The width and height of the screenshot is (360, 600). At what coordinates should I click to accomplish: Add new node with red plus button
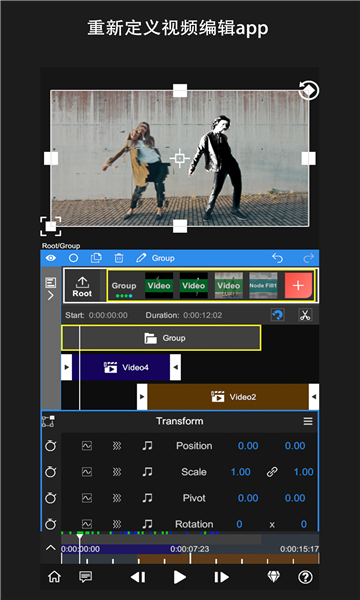tap(298, 286)
